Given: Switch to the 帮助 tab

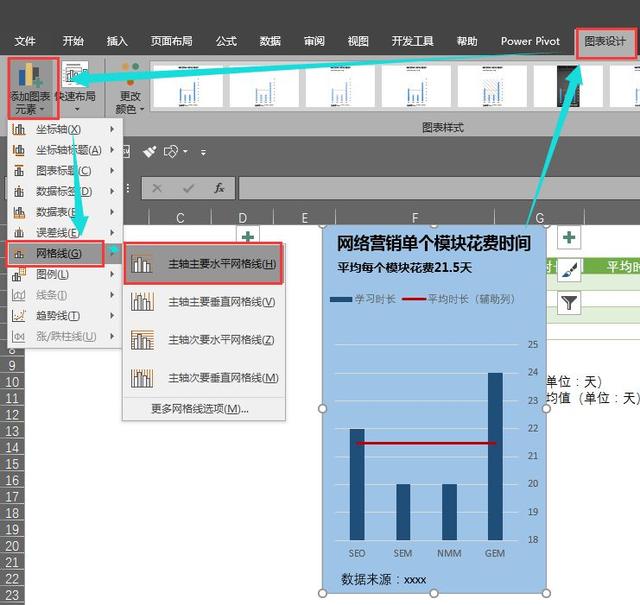Looking at the screenshot, I should [x=467, y=41].
